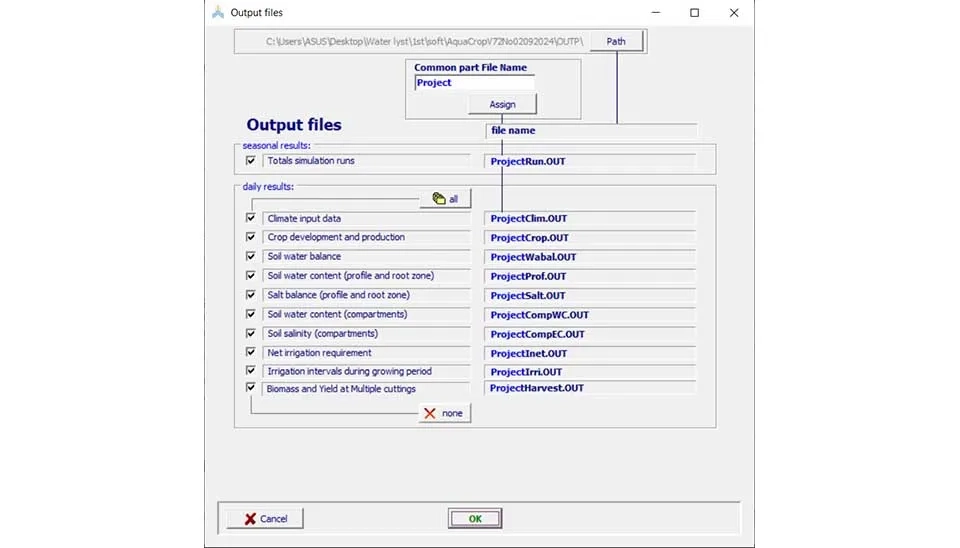
Task: Click the Common part File Name field
Action: point(474,83)
